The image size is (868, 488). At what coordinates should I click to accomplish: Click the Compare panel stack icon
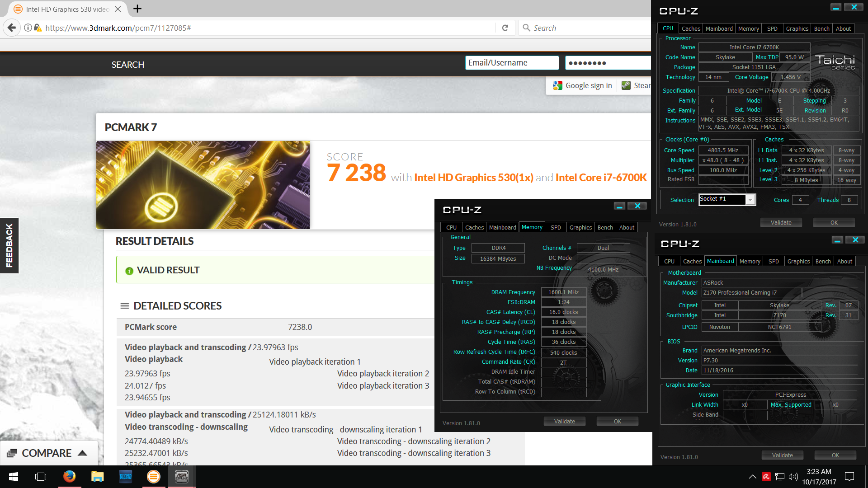pyautogui.click(x=12, y=453)
